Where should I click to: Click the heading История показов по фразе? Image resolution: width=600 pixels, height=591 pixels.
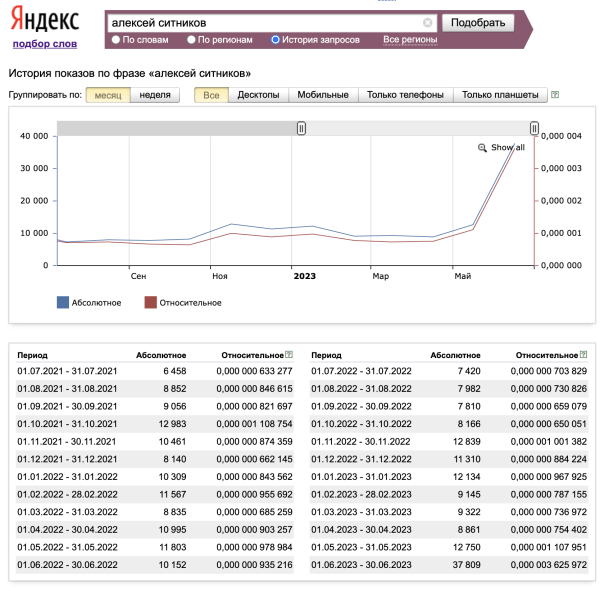(x=129, y=73)
